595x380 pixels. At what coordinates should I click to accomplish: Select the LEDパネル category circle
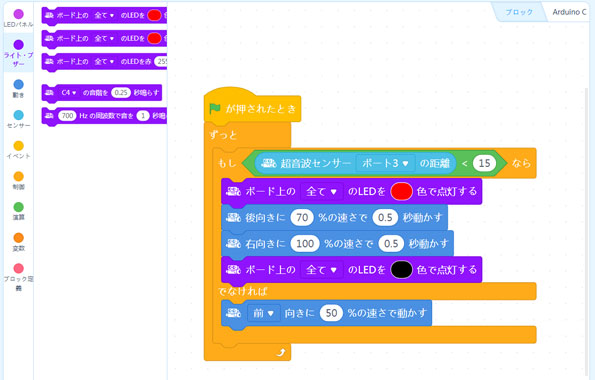tap(18, 14)
